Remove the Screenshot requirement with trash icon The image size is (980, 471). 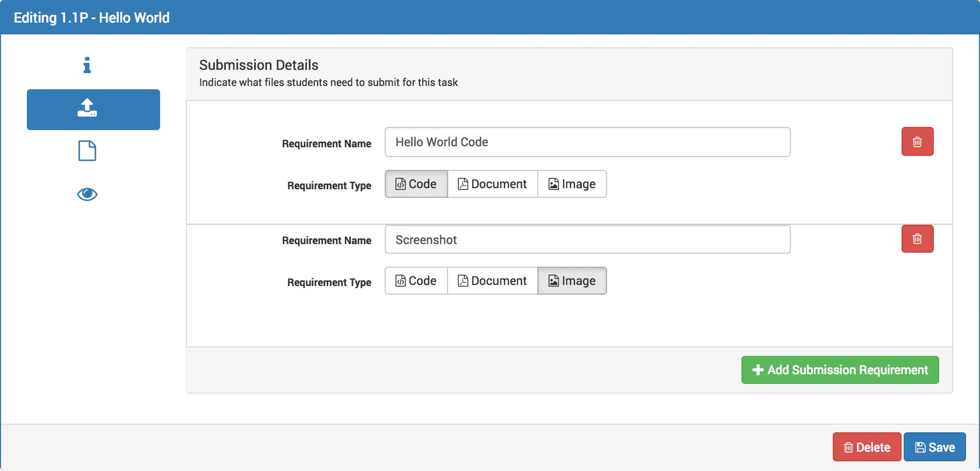[917, 239]
